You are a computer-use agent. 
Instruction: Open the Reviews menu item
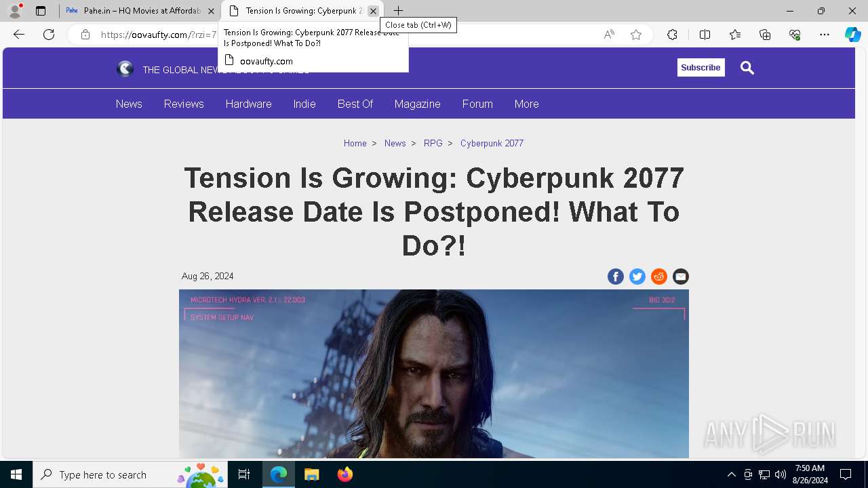(184, 104)
